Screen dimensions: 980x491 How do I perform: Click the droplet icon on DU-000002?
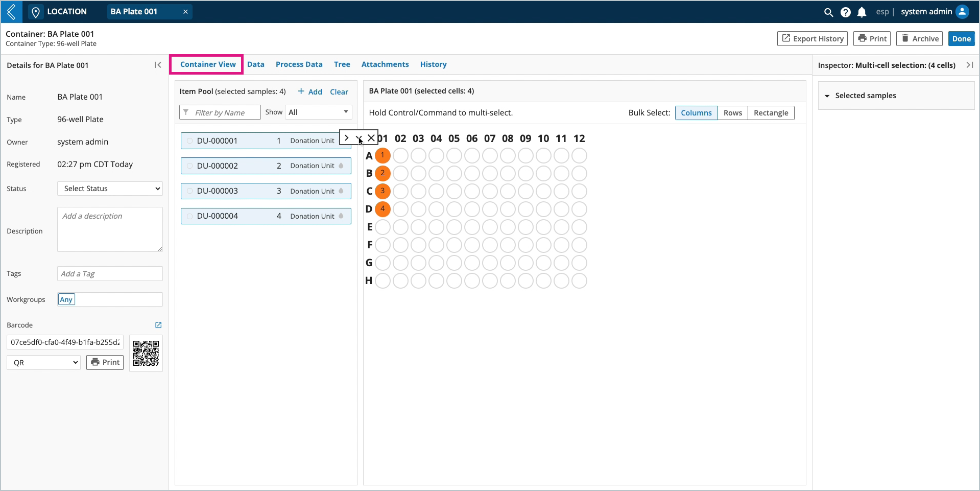pyautogui.click(x=341, y=166)
